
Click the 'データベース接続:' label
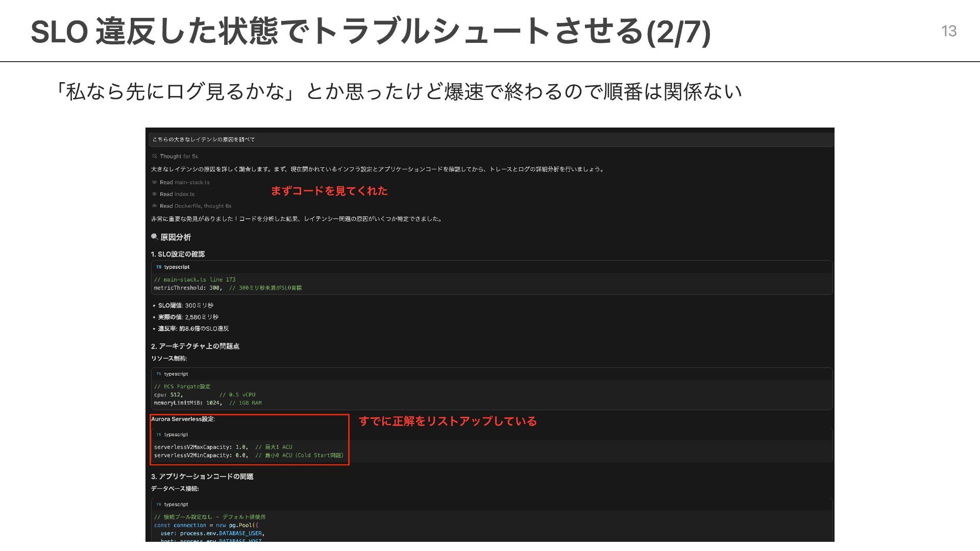coord(175,489)
